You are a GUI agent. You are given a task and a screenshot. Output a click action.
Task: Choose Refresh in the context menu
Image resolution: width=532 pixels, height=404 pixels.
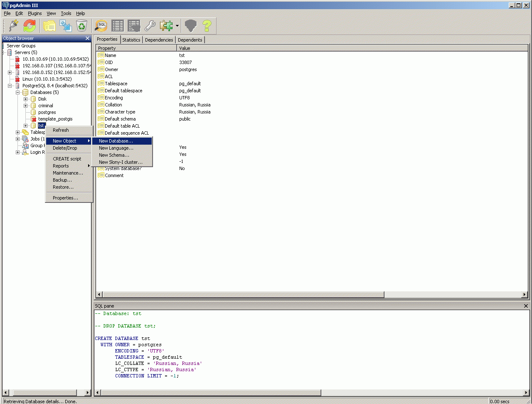69,130
